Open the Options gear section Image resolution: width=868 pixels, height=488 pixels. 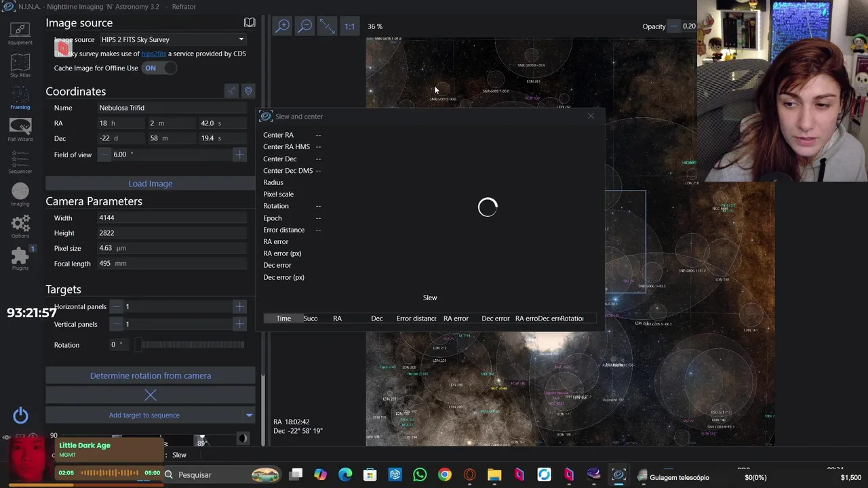click(x=20, y=226)
